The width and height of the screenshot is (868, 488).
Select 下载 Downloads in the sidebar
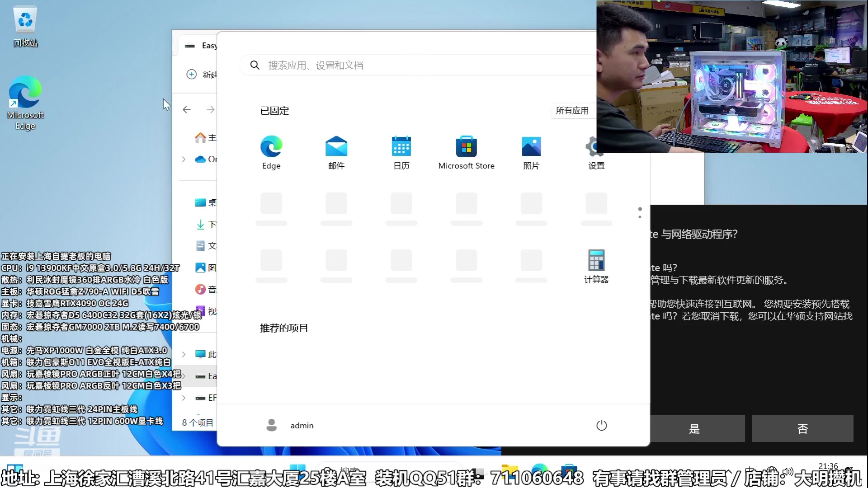[208, 224]
